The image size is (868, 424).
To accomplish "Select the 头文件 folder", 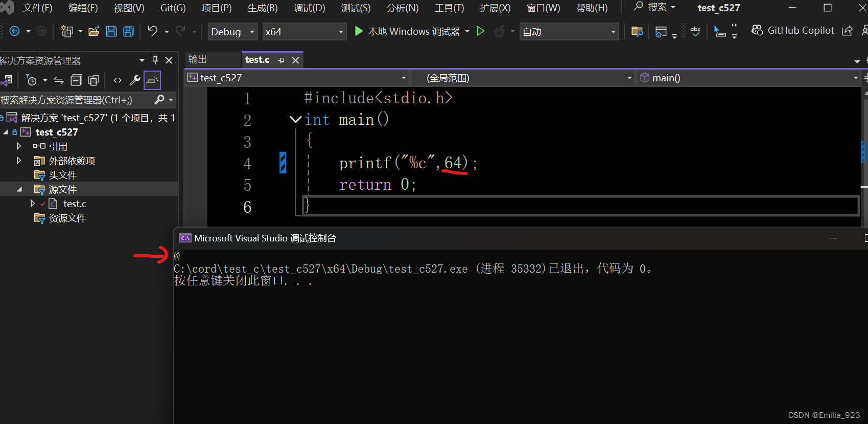I will 62,175.
